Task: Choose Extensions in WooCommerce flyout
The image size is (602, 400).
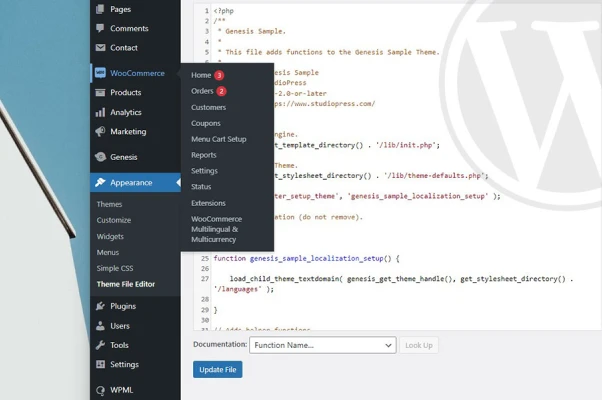Action: 208,203
